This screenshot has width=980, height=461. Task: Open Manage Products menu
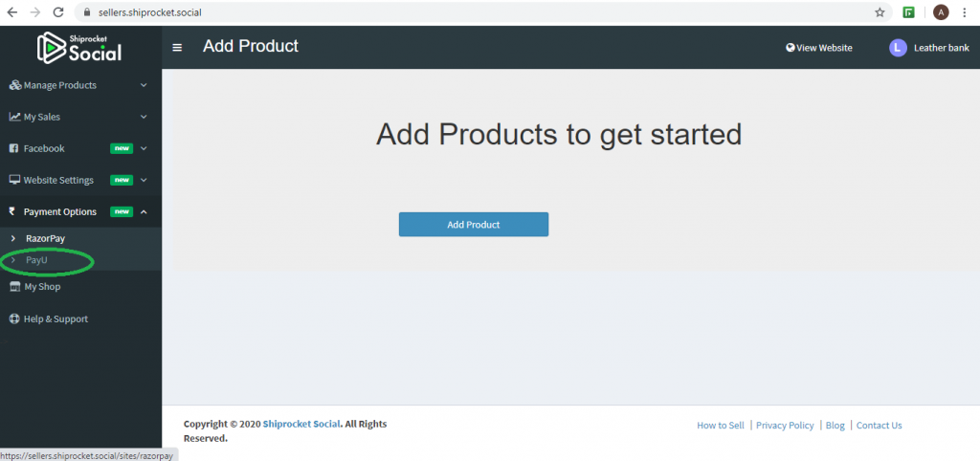click(80, 85)
